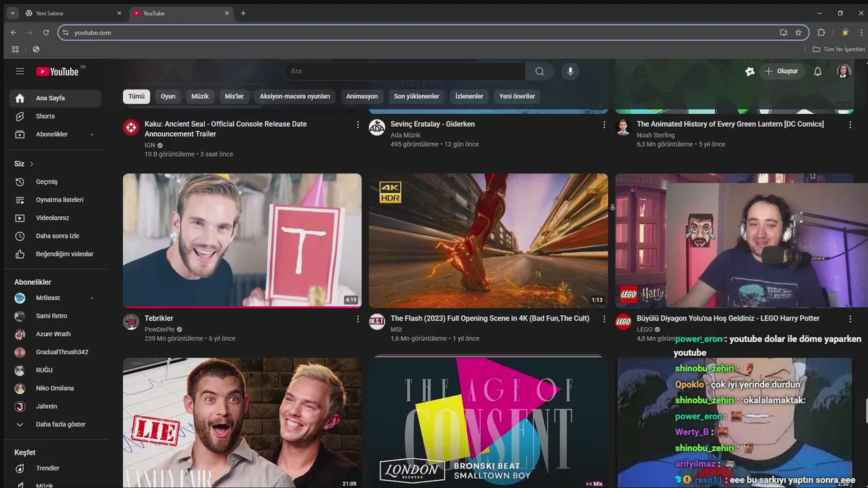Open Tüm Yer İşaretleri bookmarks folder
Image resolution: width=868 pixels, height=488 pixels.
tap(839, 49)
